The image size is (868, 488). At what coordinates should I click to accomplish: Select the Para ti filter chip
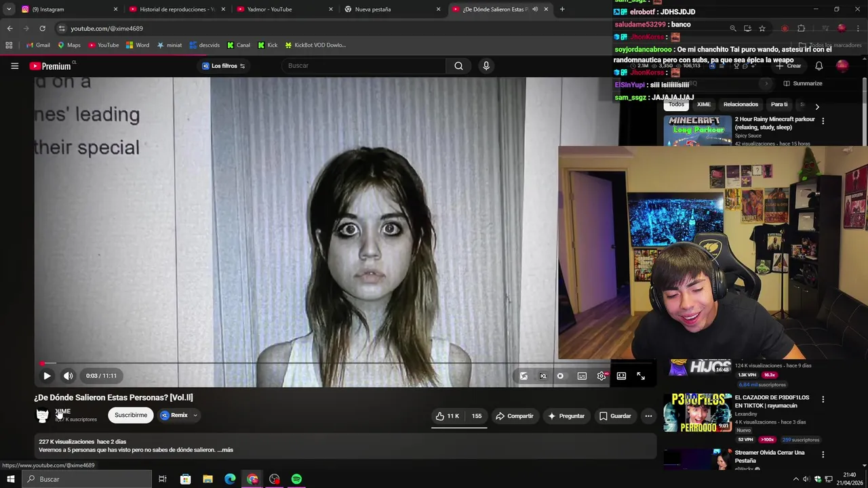(779, 104)
